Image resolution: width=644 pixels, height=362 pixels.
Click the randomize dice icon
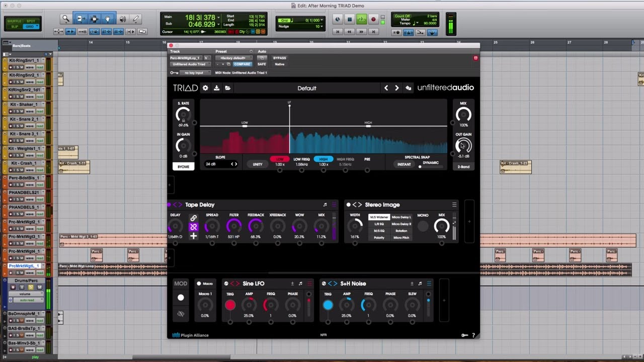pyautogui.click(x=408, y=88)
